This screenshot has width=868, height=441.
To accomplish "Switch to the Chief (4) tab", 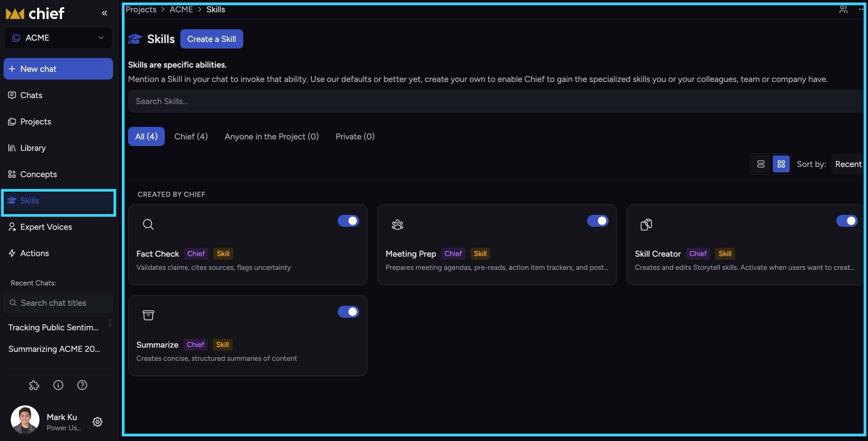I will [x=191, y=136].
